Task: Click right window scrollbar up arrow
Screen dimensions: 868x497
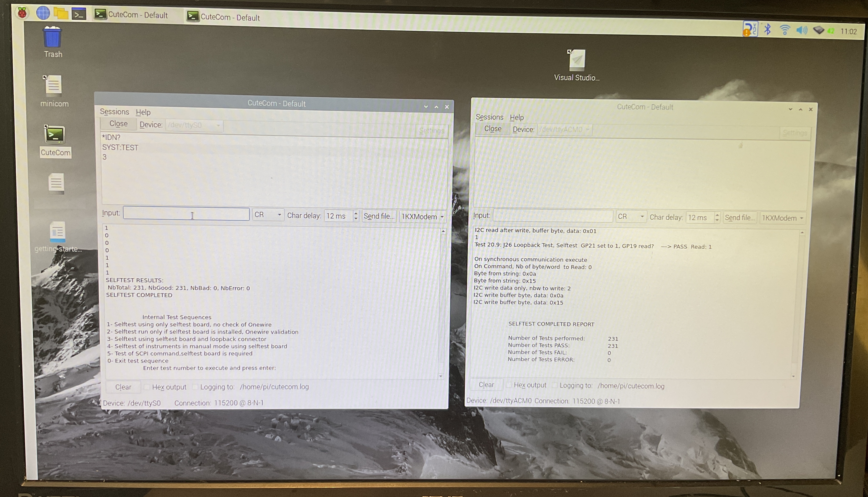Action: point(802,233)
